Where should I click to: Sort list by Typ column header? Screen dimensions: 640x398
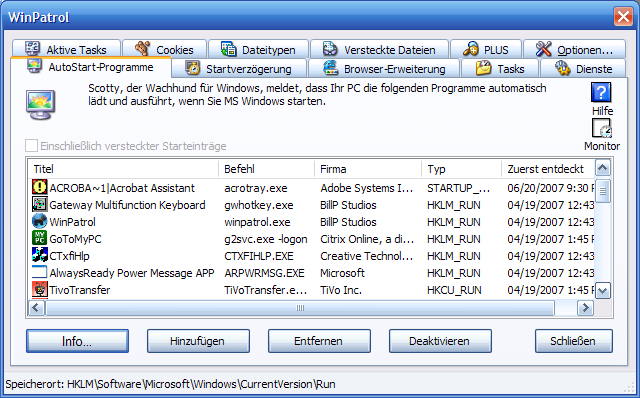(461, 169)
